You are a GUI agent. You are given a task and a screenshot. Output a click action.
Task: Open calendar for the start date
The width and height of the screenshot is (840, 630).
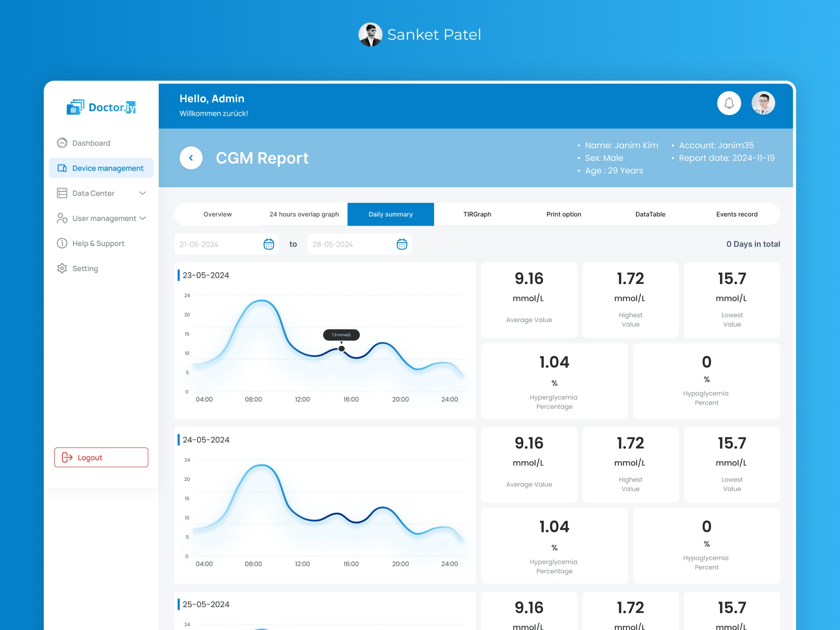tap(268, 244)
